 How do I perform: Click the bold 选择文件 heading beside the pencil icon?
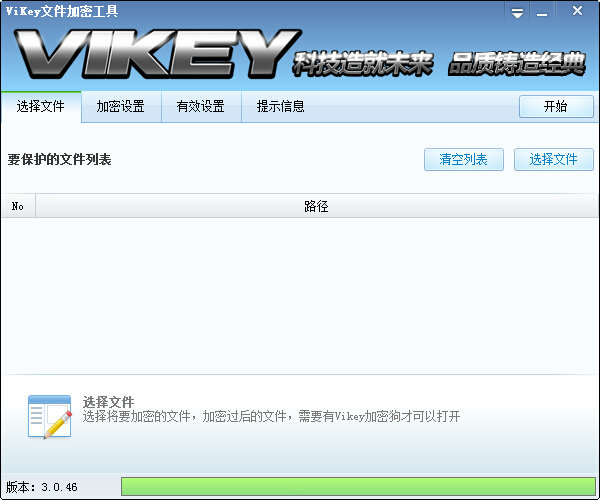click(x=108, y=402)
